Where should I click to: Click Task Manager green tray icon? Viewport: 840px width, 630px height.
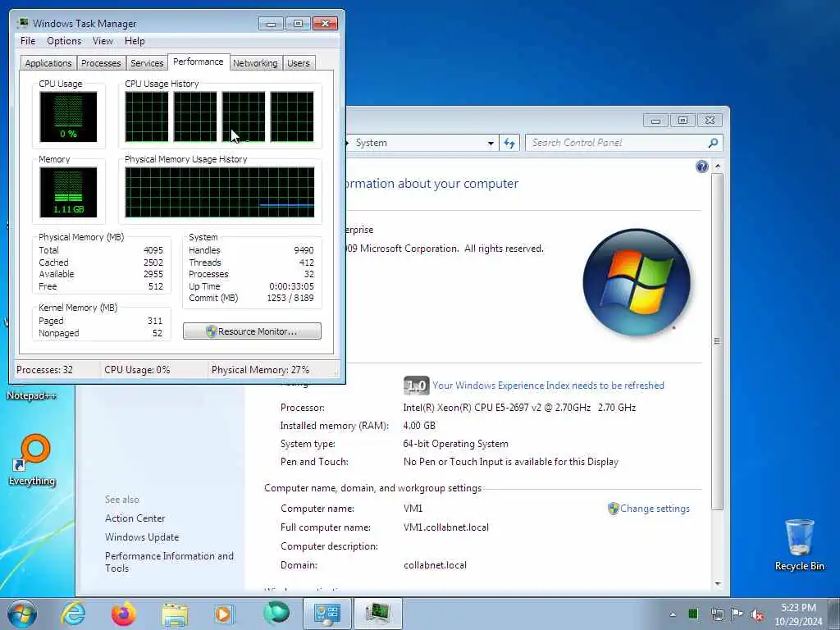pyautogui.click(x=693, y=614)
